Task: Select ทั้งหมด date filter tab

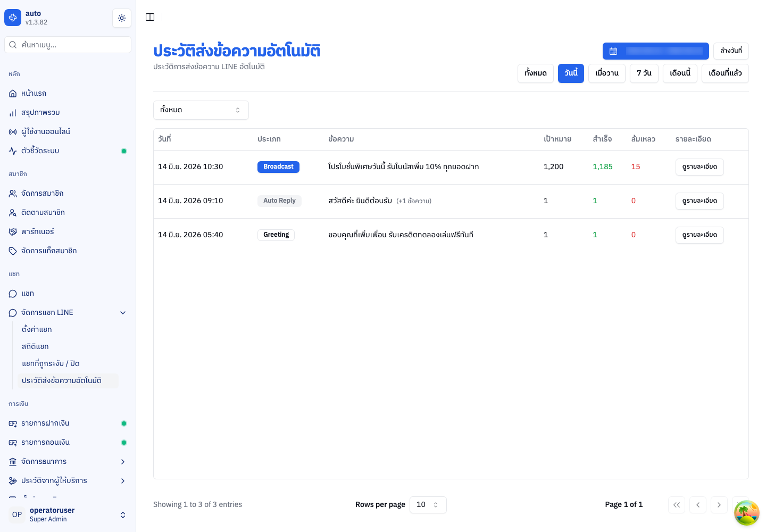Action: pos(536,73)
